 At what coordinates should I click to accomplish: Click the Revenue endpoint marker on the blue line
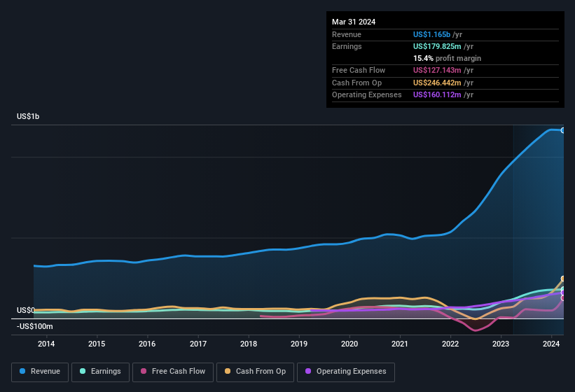[x=563, y=130]
